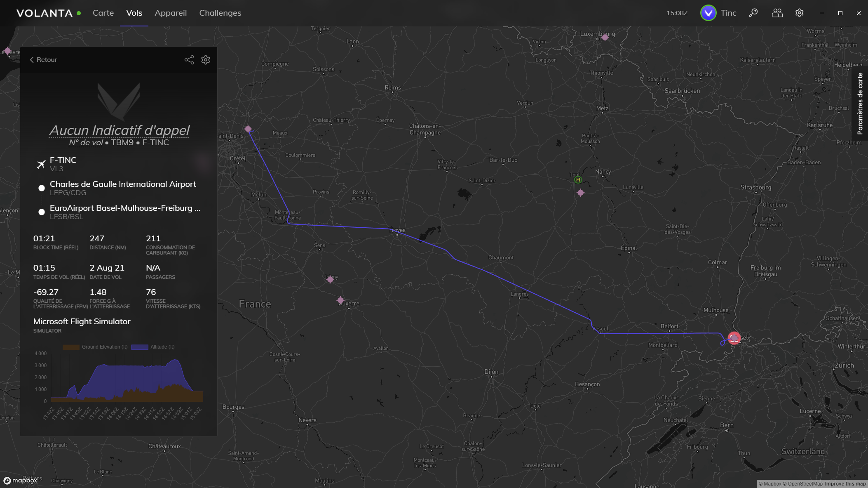
Task: Click the Basel destination airport marker
Action: pyautogui.click(x=734, y=338)
